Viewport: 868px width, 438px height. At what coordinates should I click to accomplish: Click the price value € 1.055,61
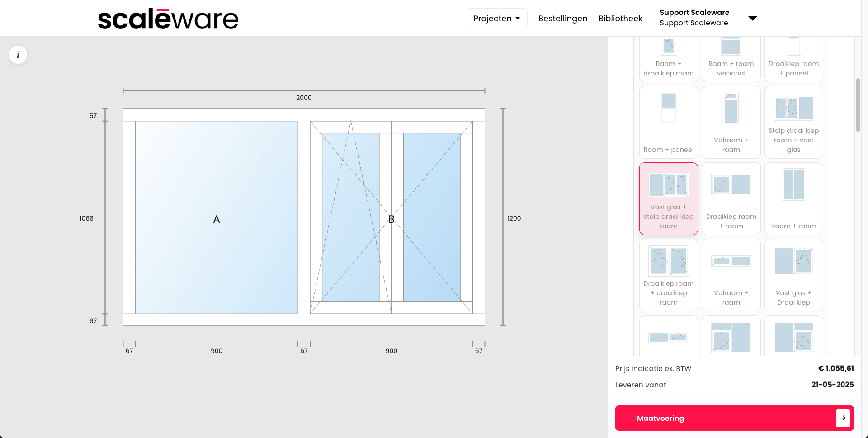pyautogui.click(x=836, y=368)
